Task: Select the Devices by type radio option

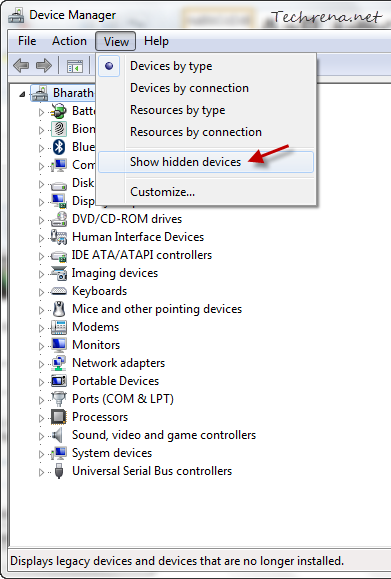Action: pyautogui.click(x=206, y=66)
